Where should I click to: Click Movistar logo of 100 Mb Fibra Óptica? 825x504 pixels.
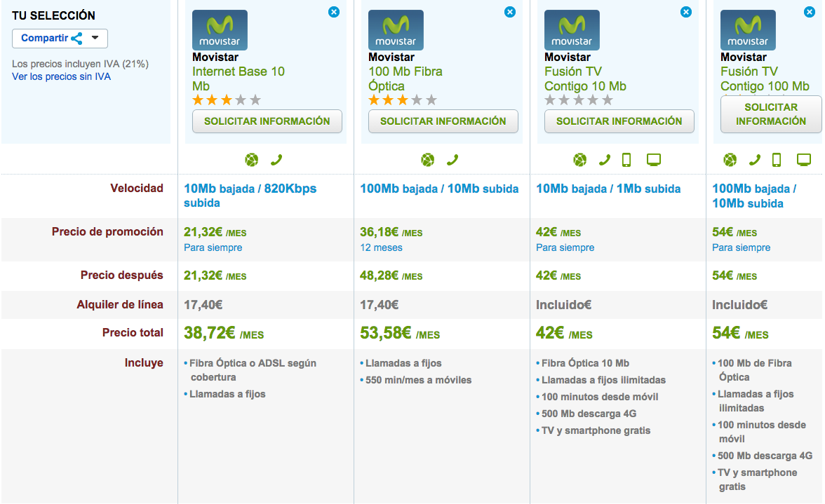tap(396, 30)
